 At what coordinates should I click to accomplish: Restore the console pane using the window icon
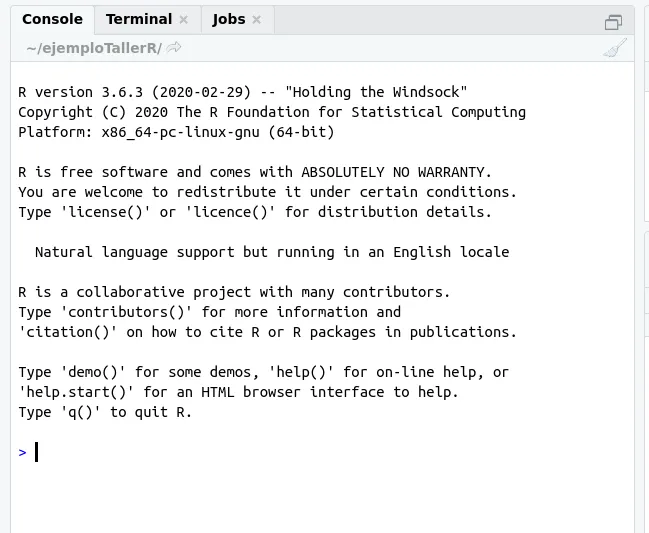pyautogui.click(x=613, y=22)
